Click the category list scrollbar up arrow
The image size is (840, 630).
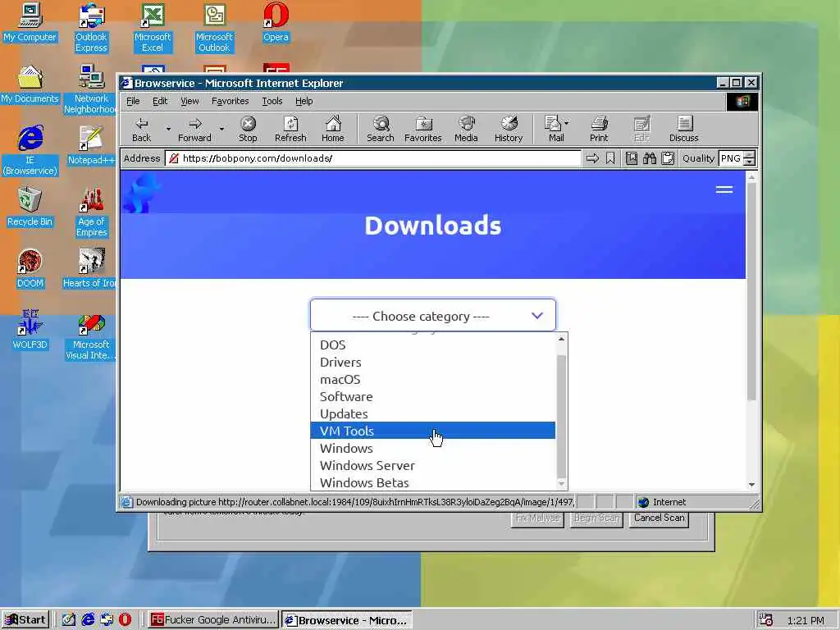point(561,339)
